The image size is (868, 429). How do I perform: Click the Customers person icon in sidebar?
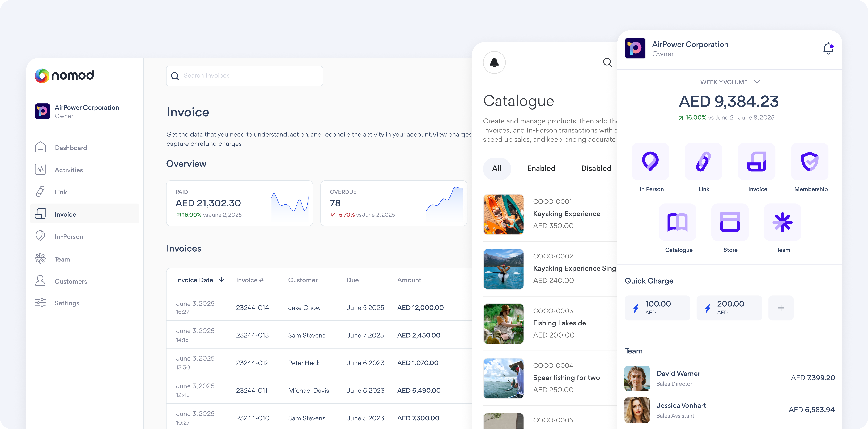tap(40, 281)
